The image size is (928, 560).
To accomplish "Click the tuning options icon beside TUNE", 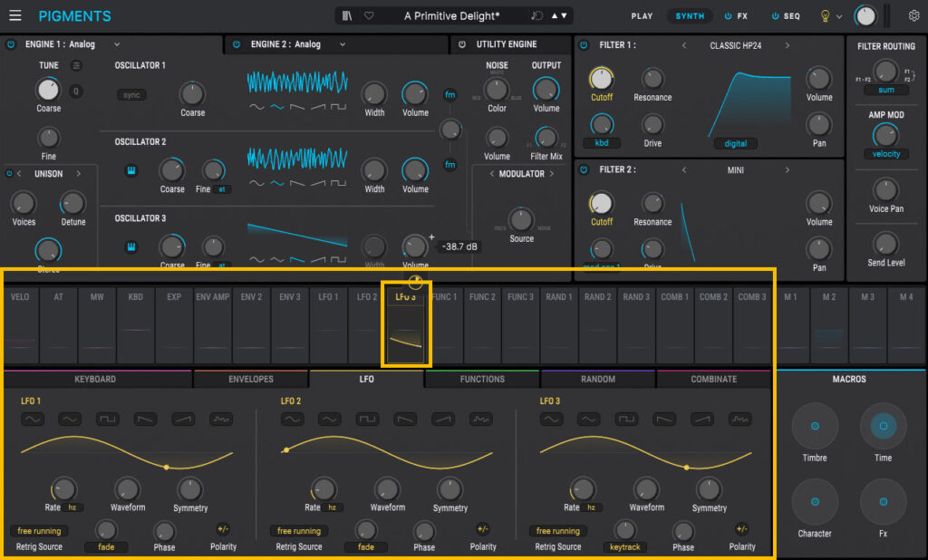I will [76, 66].
